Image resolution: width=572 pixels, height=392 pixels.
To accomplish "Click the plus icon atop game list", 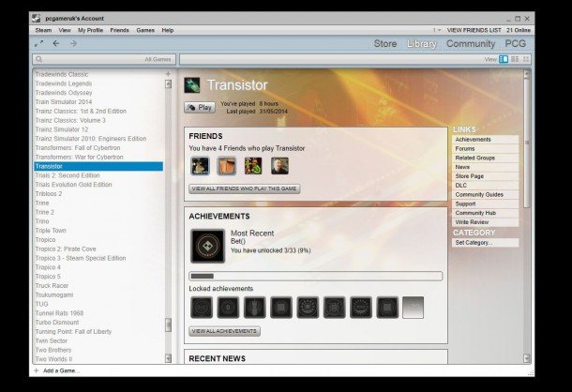I will [168, 74].
